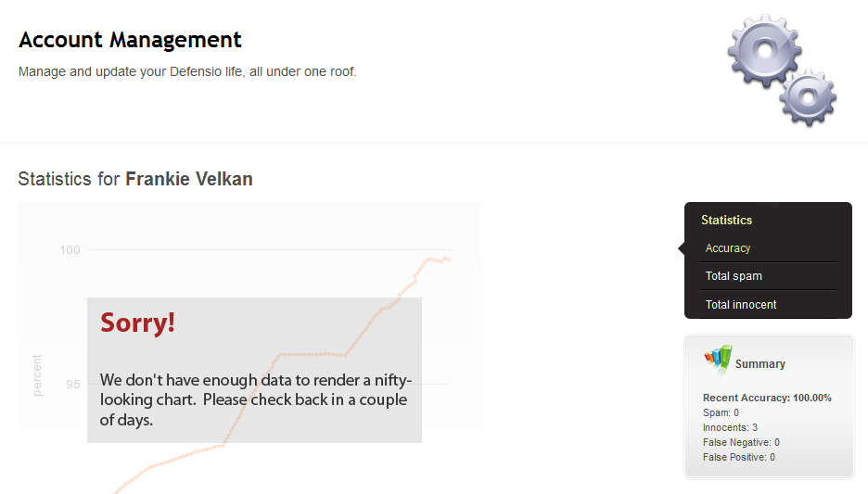This screenshot has width=868, height=494.
Task: Click the Defensio tagline under the title
Action: (x=187, y=71)
